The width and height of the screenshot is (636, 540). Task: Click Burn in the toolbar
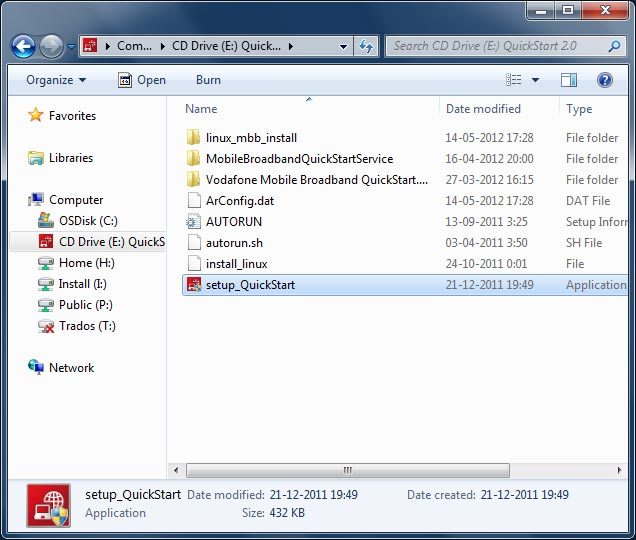[x=208, y=80]
